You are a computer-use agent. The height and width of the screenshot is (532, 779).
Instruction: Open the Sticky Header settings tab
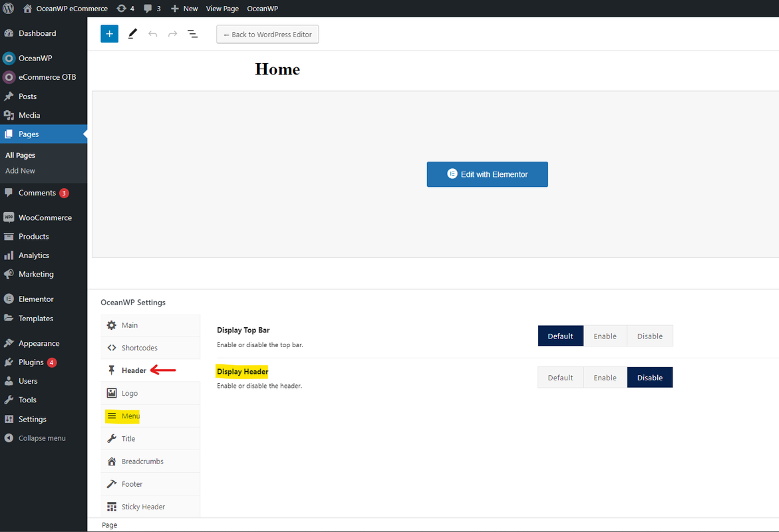click(x=150, y=507)
